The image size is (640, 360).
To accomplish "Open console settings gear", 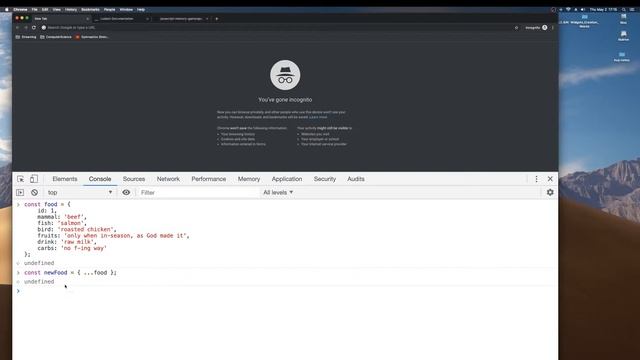I will click(550, 192).
